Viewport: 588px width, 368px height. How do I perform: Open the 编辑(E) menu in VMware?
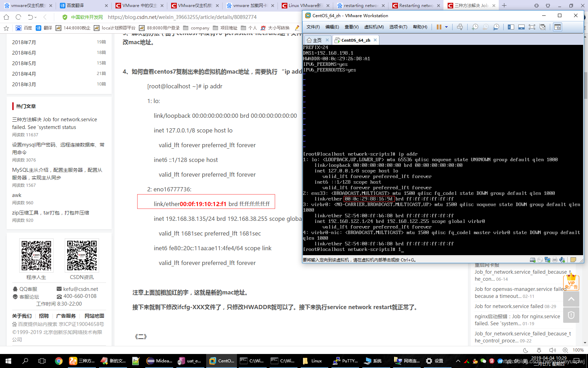332,27
